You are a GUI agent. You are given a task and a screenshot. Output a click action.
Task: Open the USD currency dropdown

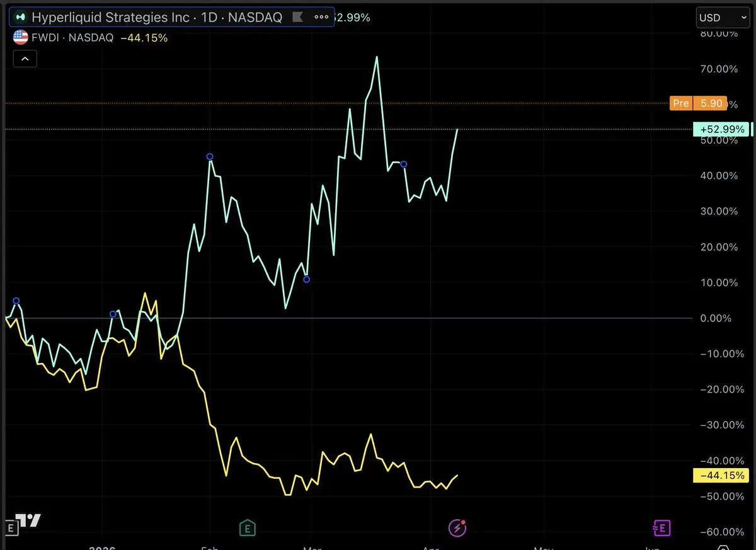tap(722, 18)
